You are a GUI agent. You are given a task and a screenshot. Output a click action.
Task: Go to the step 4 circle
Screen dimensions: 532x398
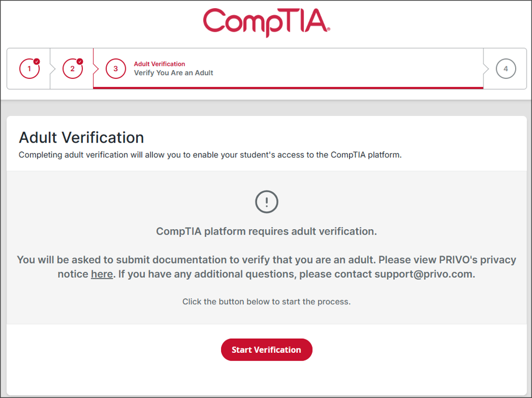point(506,69)
